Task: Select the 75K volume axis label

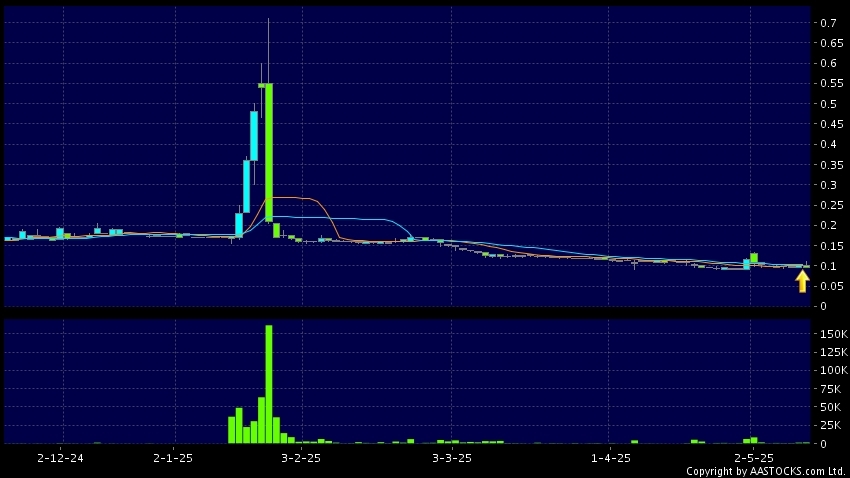Action: coord(830,389)
